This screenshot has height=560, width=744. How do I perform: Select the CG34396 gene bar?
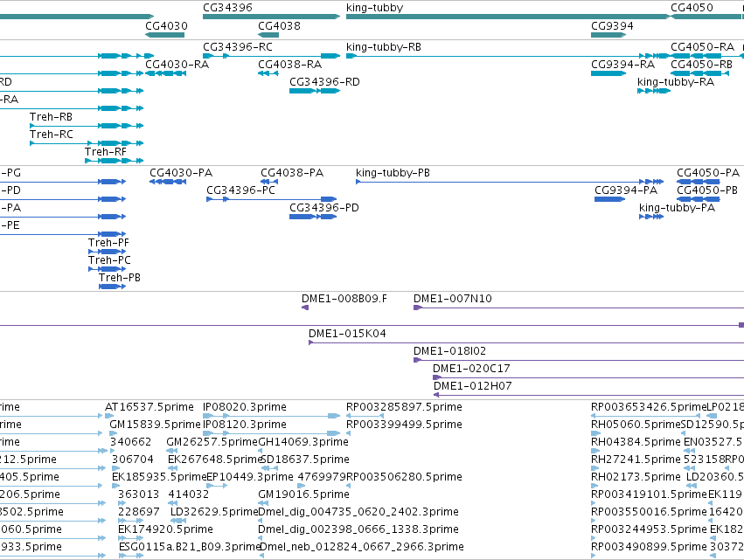click(271, 17)
